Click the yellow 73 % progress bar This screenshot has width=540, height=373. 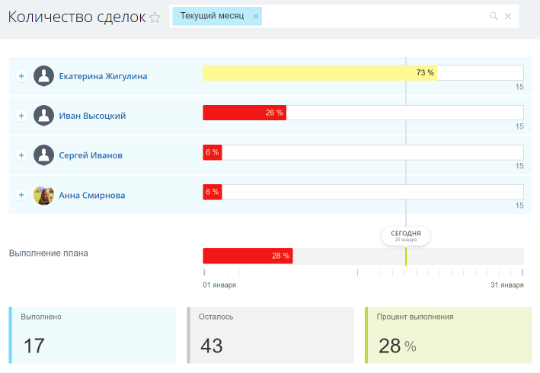click(x=320, y=73)
